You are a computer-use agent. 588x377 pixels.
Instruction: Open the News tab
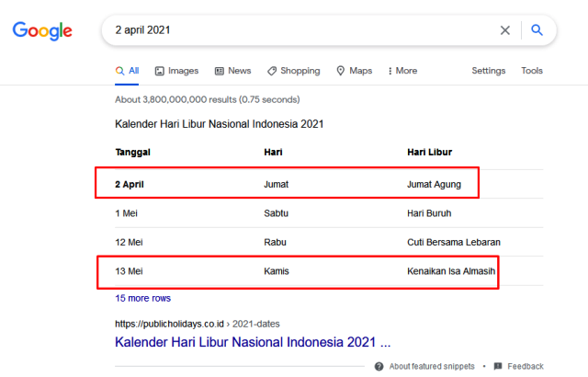pyautogui.click(x=232, y=71)
